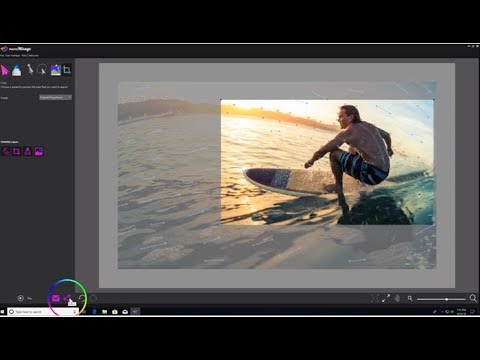Click the taskbar search box
The width and height of the screenshot is (480, 360).
point(42,312)
